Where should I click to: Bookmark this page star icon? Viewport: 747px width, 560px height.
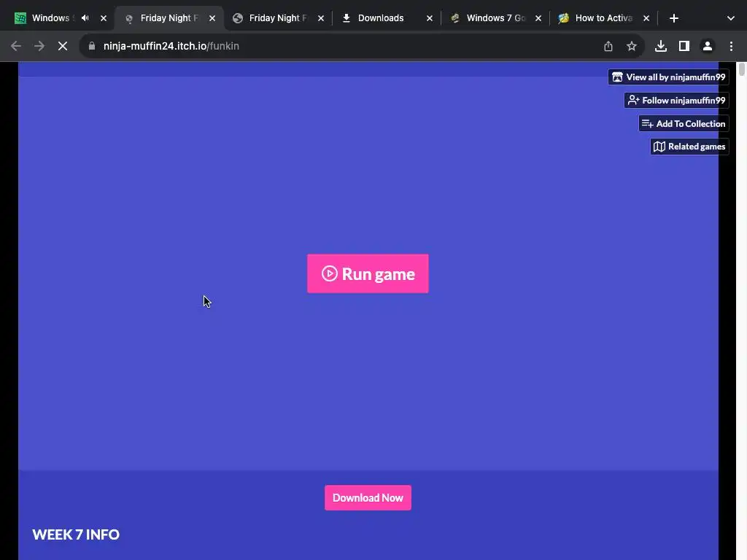[x=632, y=46]
